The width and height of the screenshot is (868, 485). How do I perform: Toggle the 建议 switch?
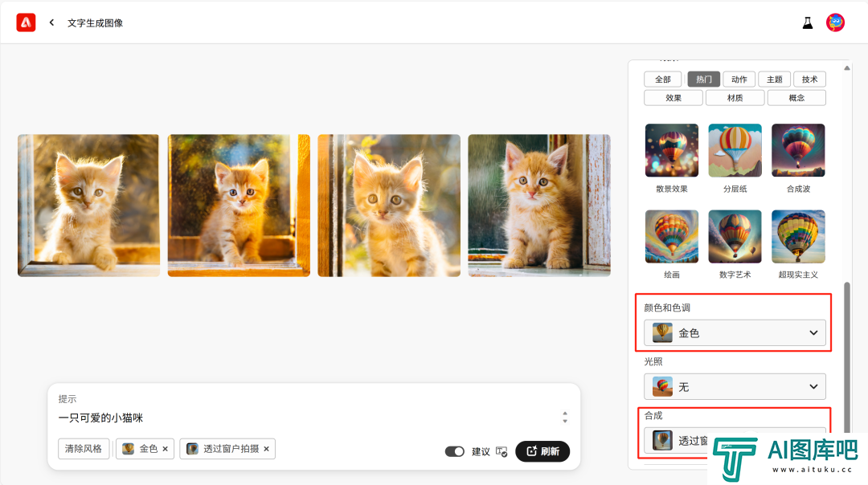(454, 451)
